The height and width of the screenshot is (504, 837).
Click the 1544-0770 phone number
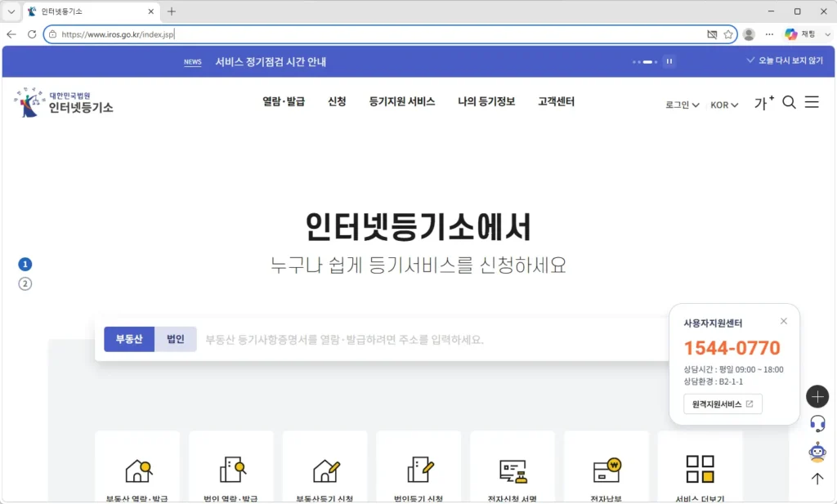732,348
